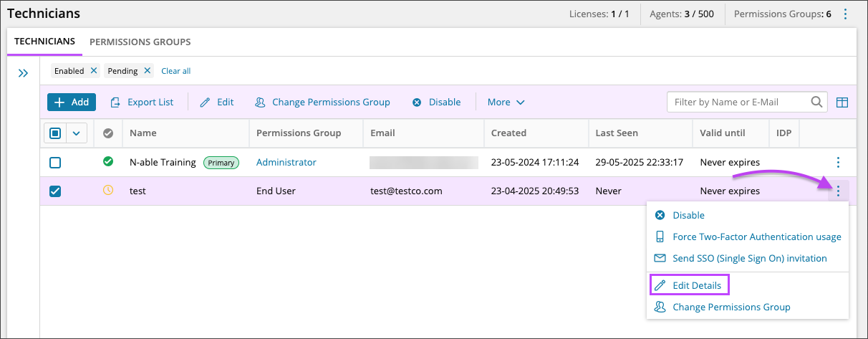Click the Administrator permissions group link
This screenshot has width=868, height=339.
(x=286, y=163)
